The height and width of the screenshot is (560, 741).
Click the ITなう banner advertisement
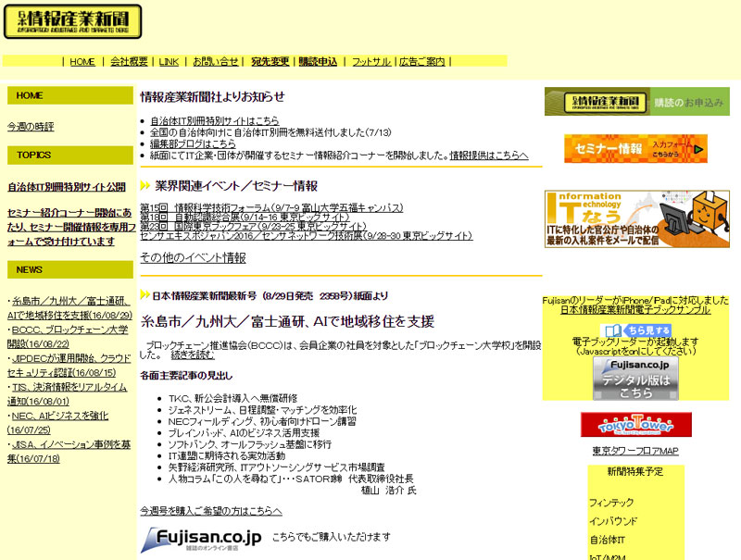pyautogui.click(x=637, y=219)
